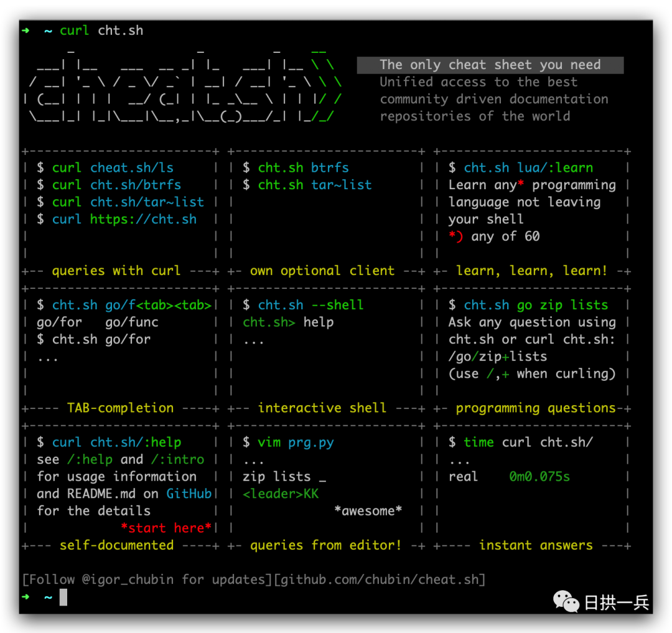The width and height of the screenshot is (672, 633).
Task: Click the 'programming questions' box label
Action: pyautogui.click(x=536, y=408)
